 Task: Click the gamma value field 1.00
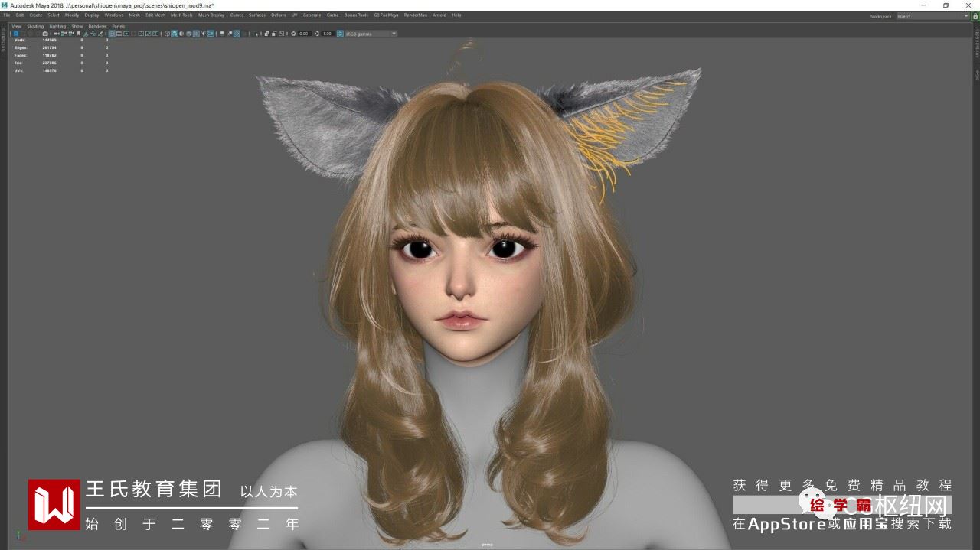pyautogui.click(x=328, y=34)
